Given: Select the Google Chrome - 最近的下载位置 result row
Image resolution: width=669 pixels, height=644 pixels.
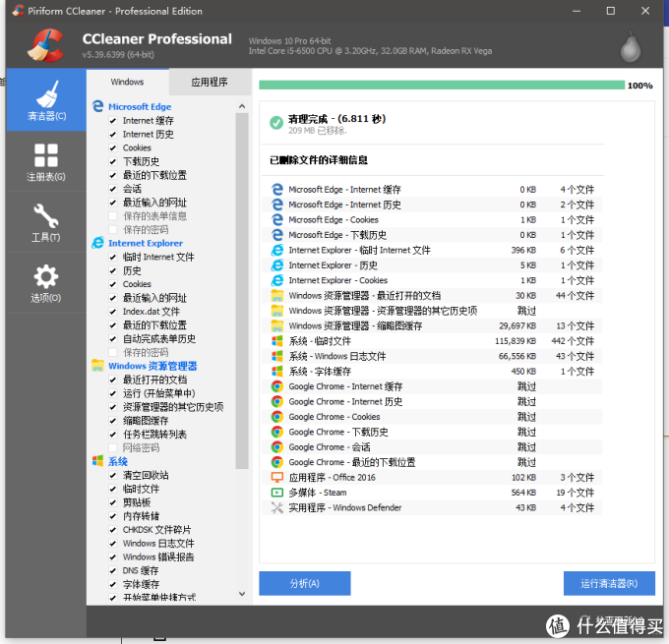Looking at the screenshot, I should pyautogui.click(x=432, y=462).
